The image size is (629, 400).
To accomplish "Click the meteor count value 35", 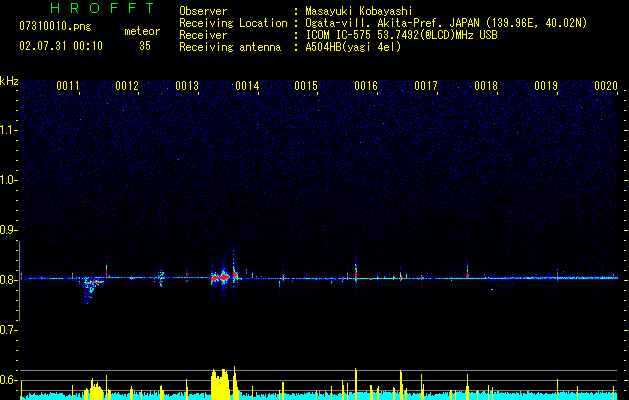I will click(145, 46).
